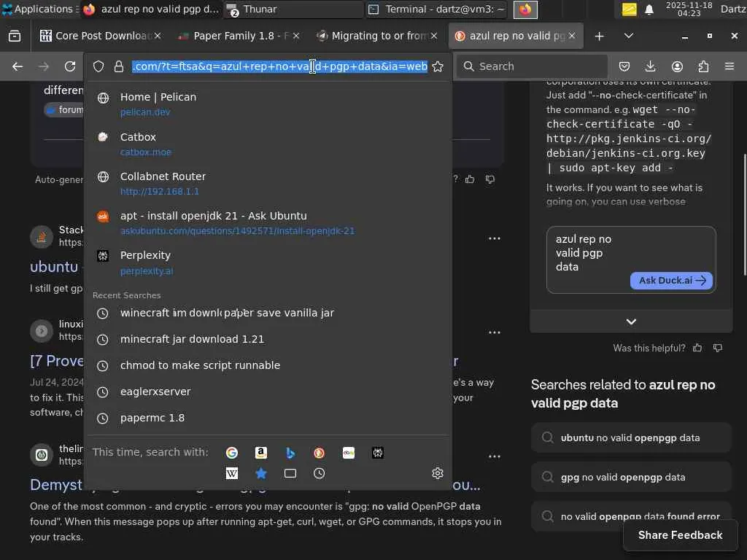This screenshot has height=560, width=747.
Task: Select the Collabnet Router suggestion
Action: coord(268,183)
